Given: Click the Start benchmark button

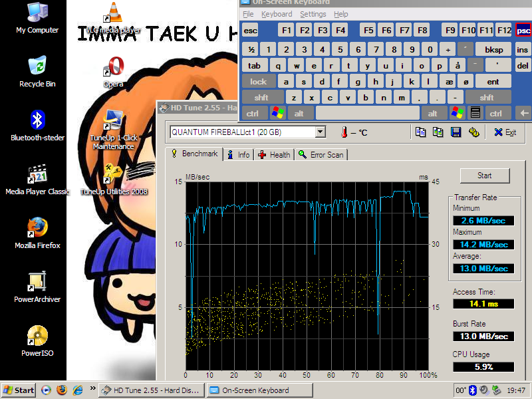Looking at the screenshot, I should click(x=485, y=176).
